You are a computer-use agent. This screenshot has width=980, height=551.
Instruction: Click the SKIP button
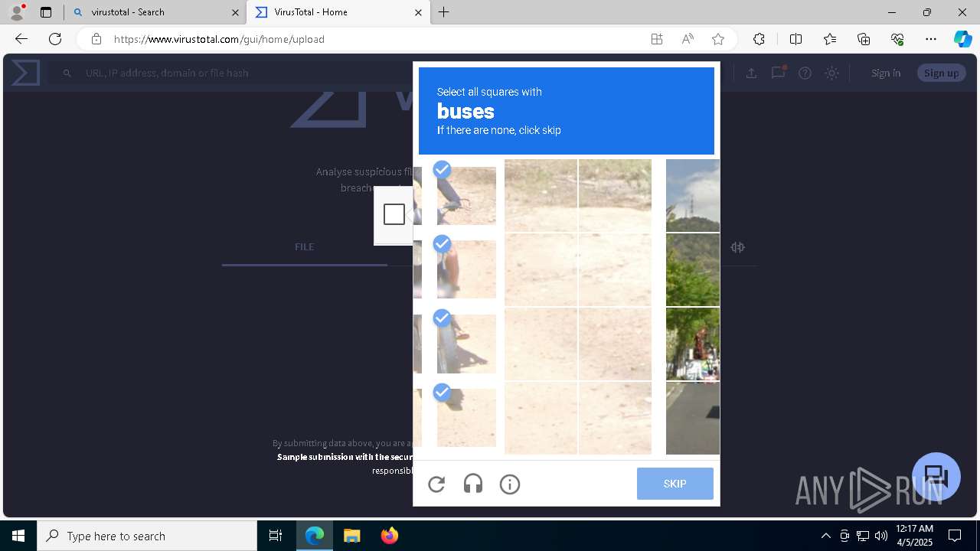click(x=675, y=484)
